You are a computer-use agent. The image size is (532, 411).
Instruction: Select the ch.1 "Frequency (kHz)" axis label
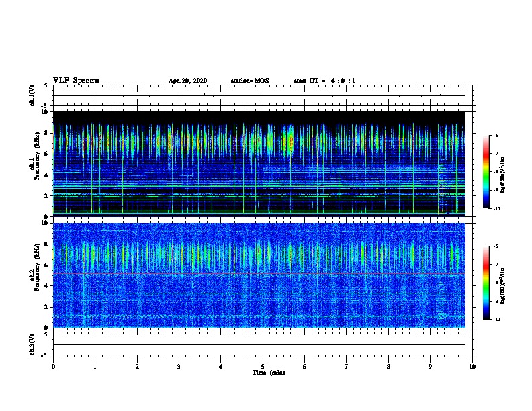pyautogui.click(x=37, y=156)
